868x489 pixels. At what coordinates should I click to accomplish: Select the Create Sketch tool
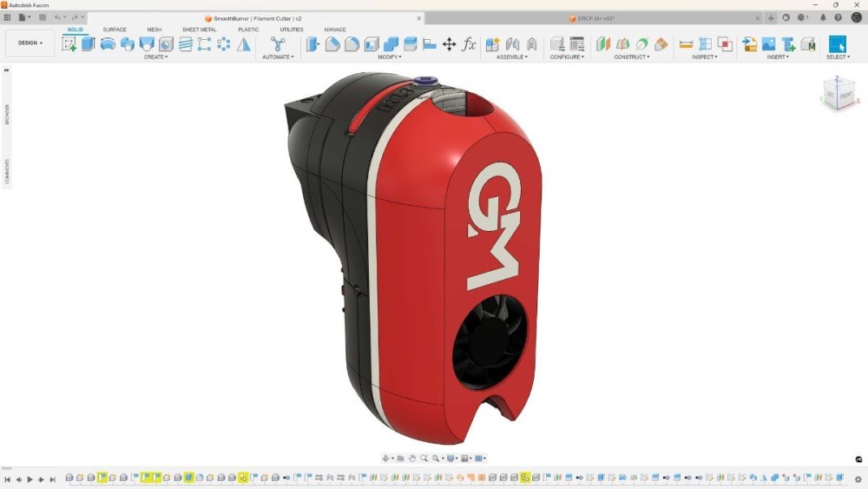(69, 43)
